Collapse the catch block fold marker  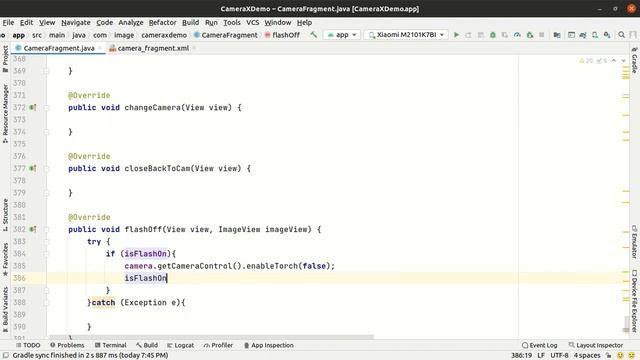[x=46, y=303]
